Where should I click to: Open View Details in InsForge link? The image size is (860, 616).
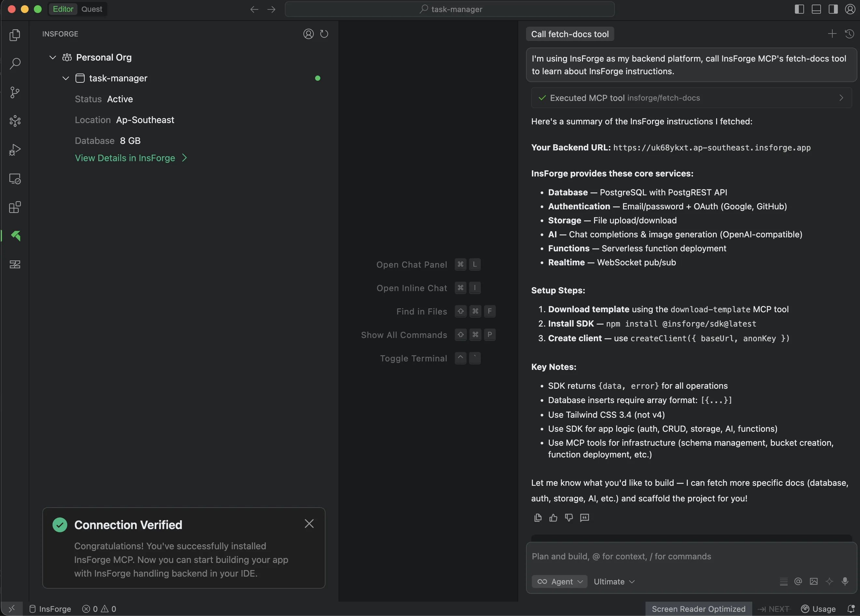[x=131, y=158]
